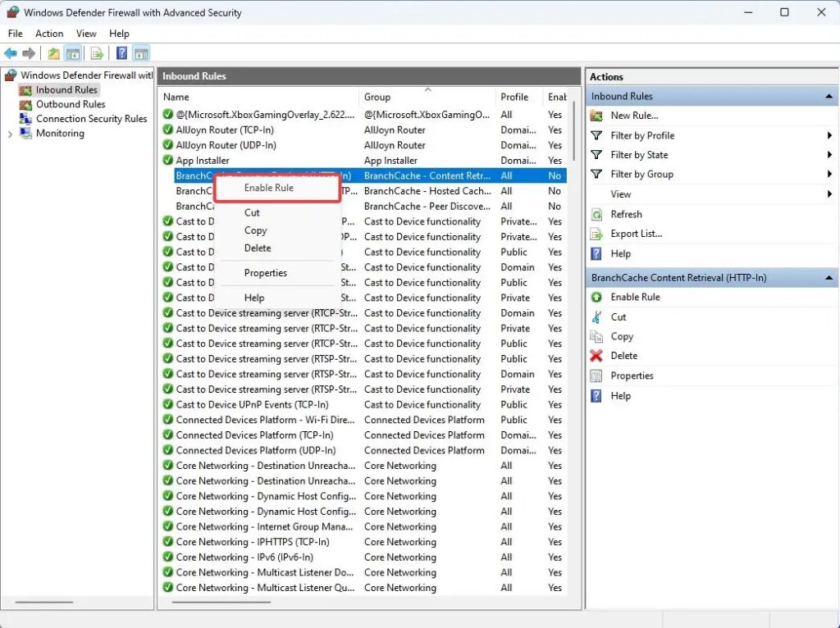840x628 pixels.
Task: Open the Filter by Group submenu arrow
Action: point(829,174)
